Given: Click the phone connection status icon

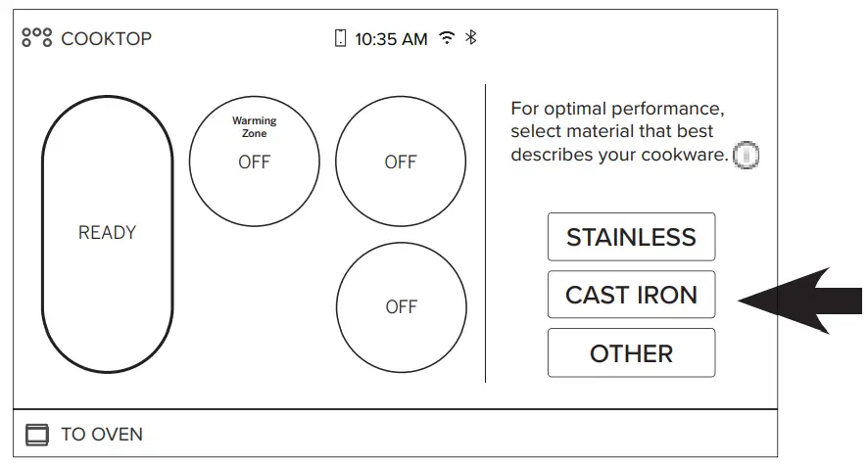Looking at the screenshot, I should (340, 39).
